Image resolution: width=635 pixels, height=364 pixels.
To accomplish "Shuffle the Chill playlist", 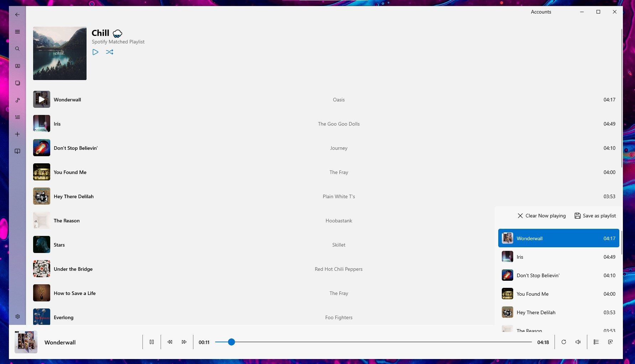I will (x=110, y=52).
